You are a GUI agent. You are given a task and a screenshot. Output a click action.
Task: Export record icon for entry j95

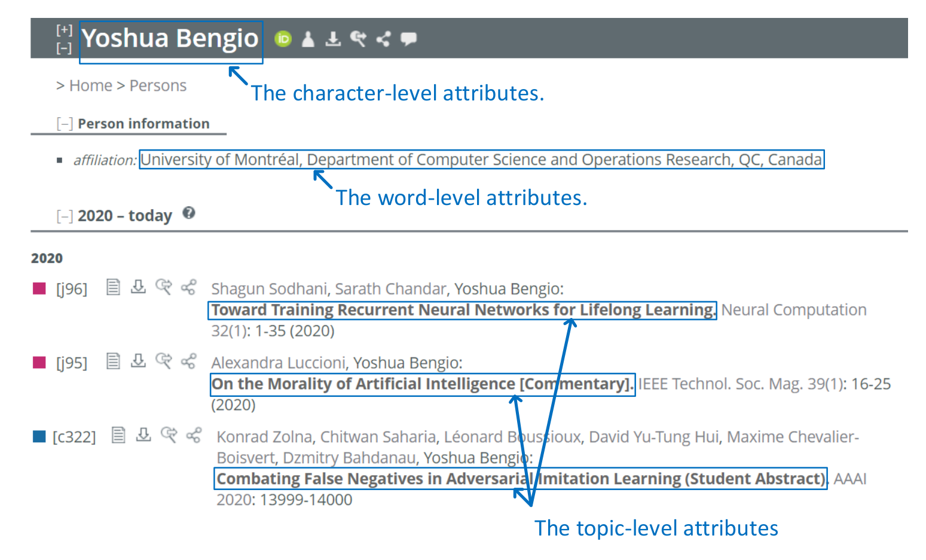click(x=138, y=361)
